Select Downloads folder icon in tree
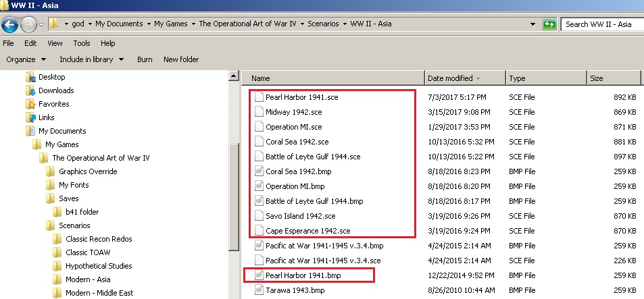 [30, 90]
